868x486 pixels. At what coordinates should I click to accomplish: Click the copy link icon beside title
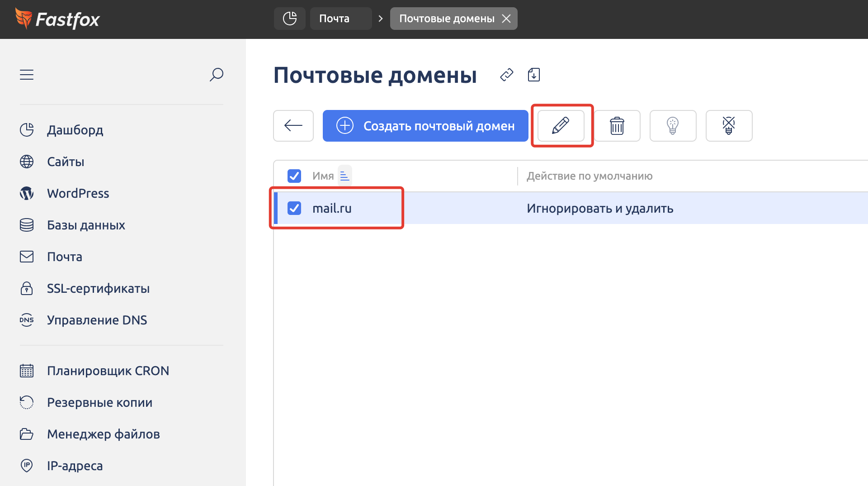coord(507,75)
